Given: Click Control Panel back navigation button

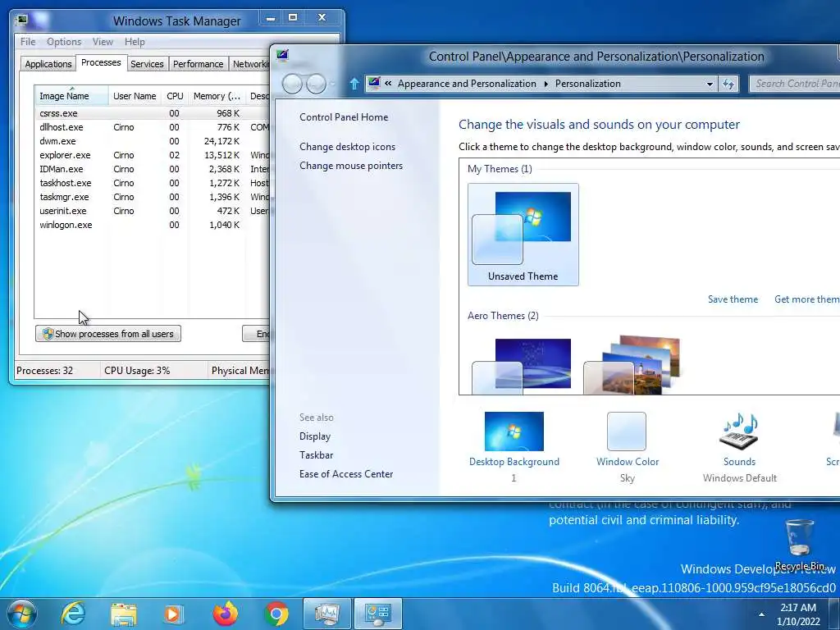Looking at the screenshot, I should click(292, 84).
